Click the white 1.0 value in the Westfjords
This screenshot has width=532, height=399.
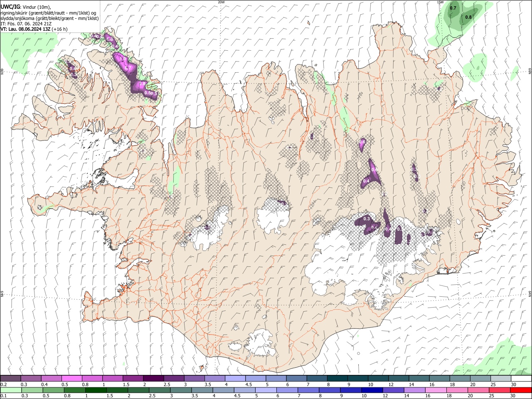(x=123, y=59)
